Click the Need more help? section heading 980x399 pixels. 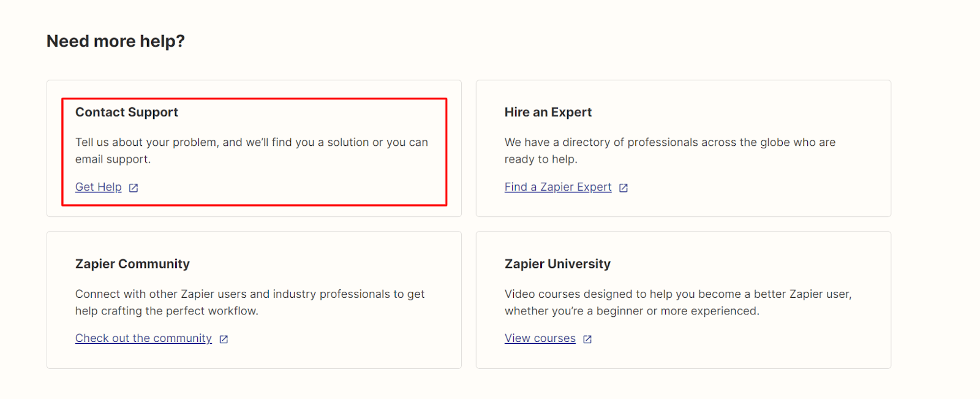tap(116, 41)
